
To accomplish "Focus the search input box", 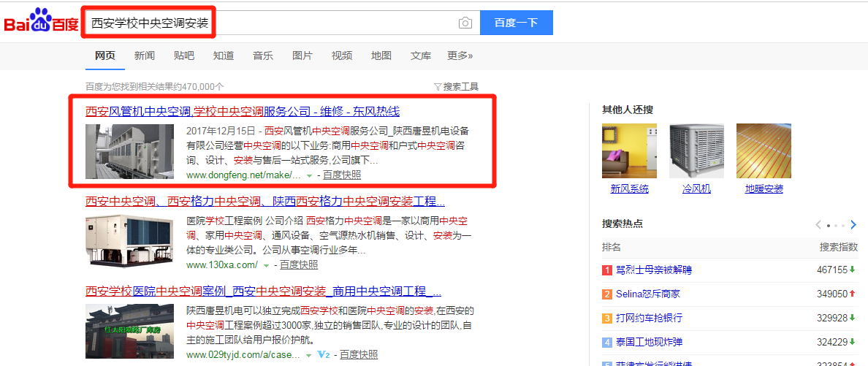I will [281, 23].
